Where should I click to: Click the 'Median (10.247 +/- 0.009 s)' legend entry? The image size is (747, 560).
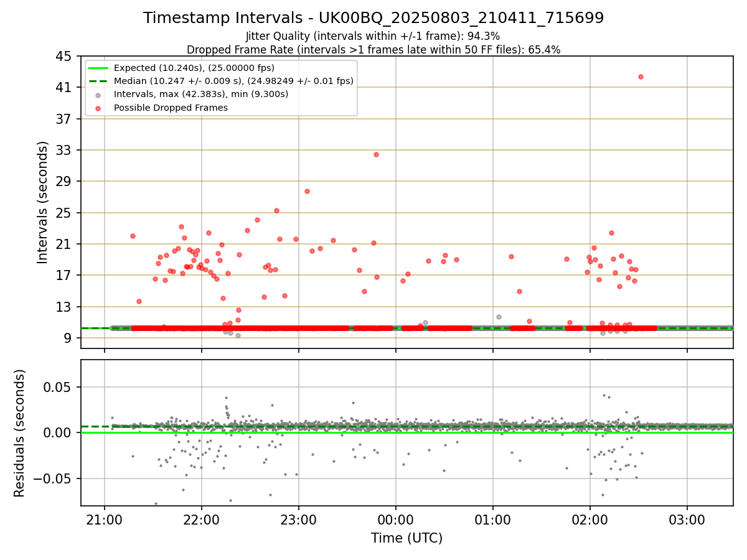click(x=233, y=81)
